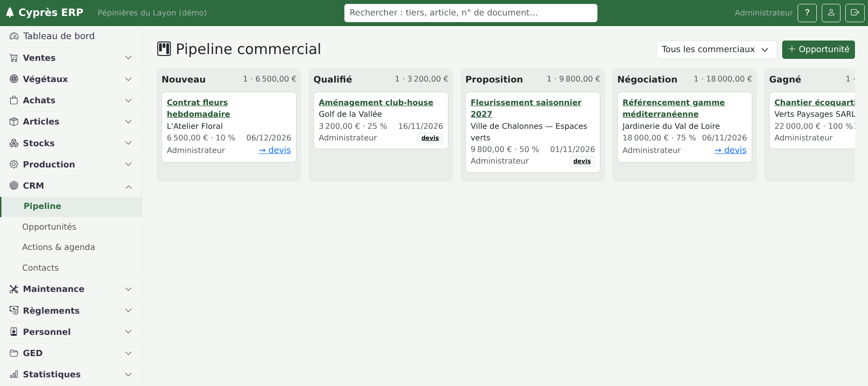Image resolution: width=868 pixels, height=386 pixels.
Task: Click the Production gear icon
Action: click(x=14, y=165)
